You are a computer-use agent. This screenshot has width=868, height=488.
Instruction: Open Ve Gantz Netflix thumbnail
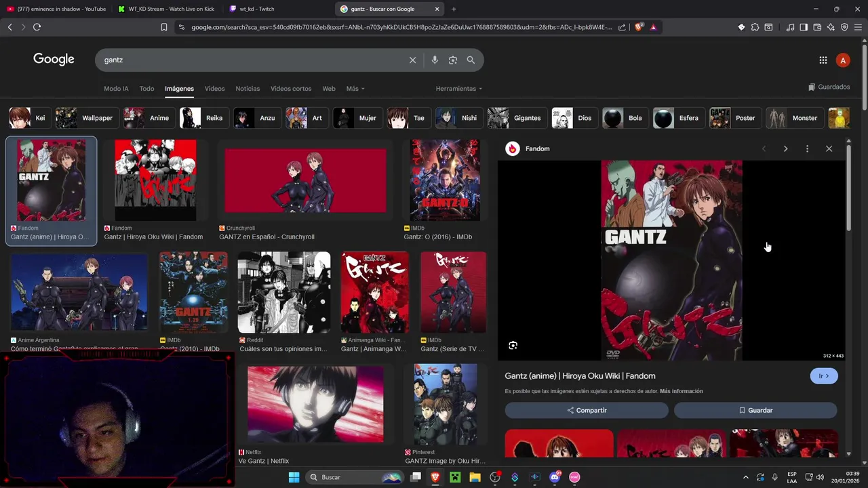(315, 405)
